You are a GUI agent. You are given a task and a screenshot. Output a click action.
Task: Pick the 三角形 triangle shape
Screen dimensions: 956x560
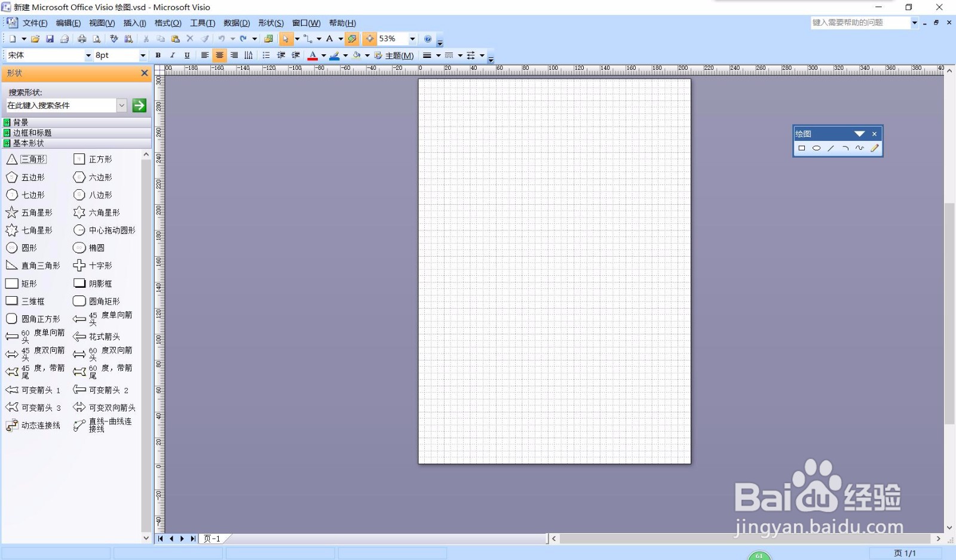(x=26, y=159)
